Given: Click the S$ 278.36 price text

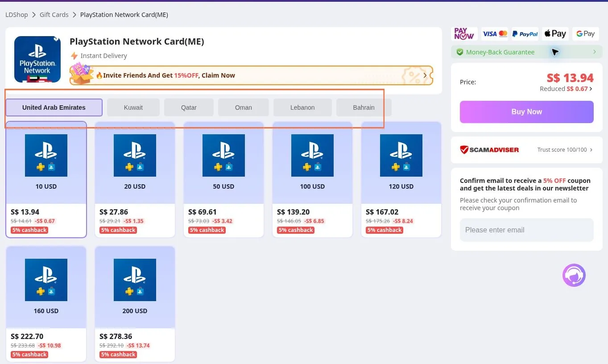Looking at the screenshot, I should (116, 336).
